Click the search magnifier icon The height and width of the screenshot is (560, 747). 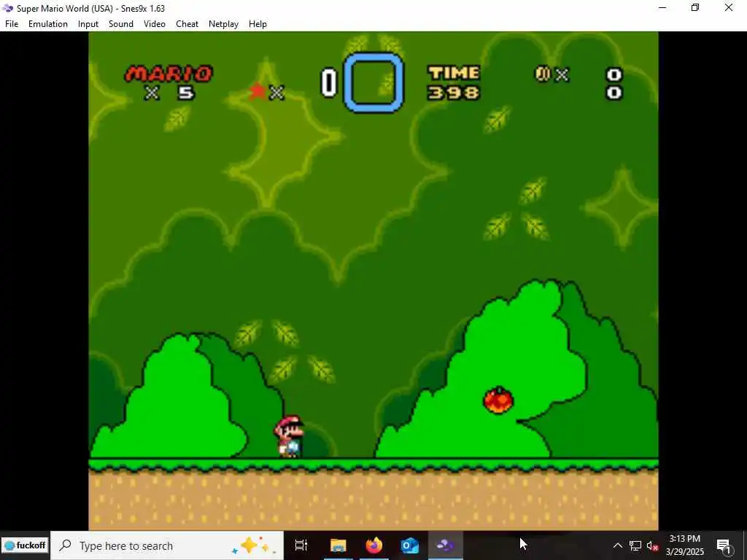[x=65, y=545]
